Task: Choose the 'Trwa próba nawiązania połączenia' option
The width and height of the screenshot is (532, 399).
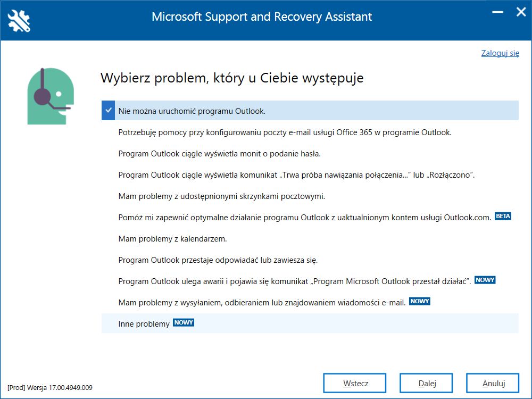Action: tap(310, 175)
